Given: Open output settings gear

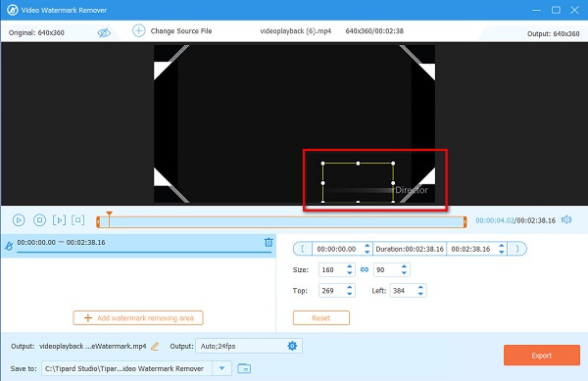Looking at the screenshot, I should point(292,346).
